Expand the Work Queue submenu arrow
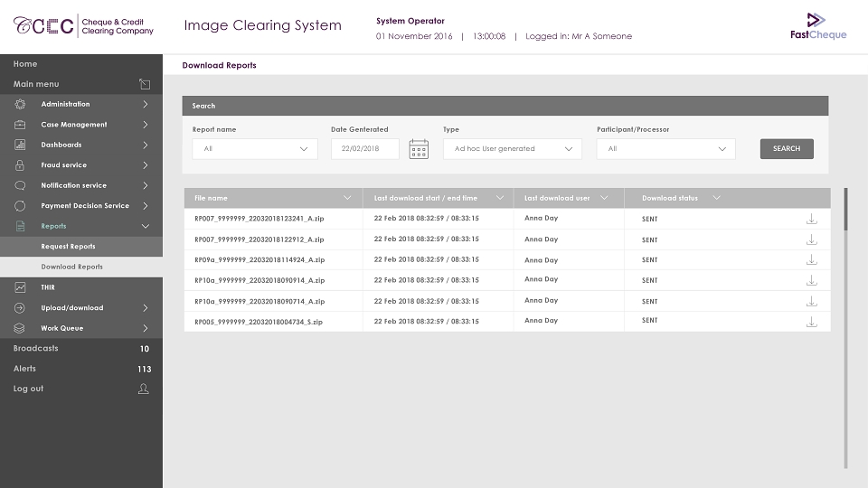868x488 pixels. click(x=145, y=328)
